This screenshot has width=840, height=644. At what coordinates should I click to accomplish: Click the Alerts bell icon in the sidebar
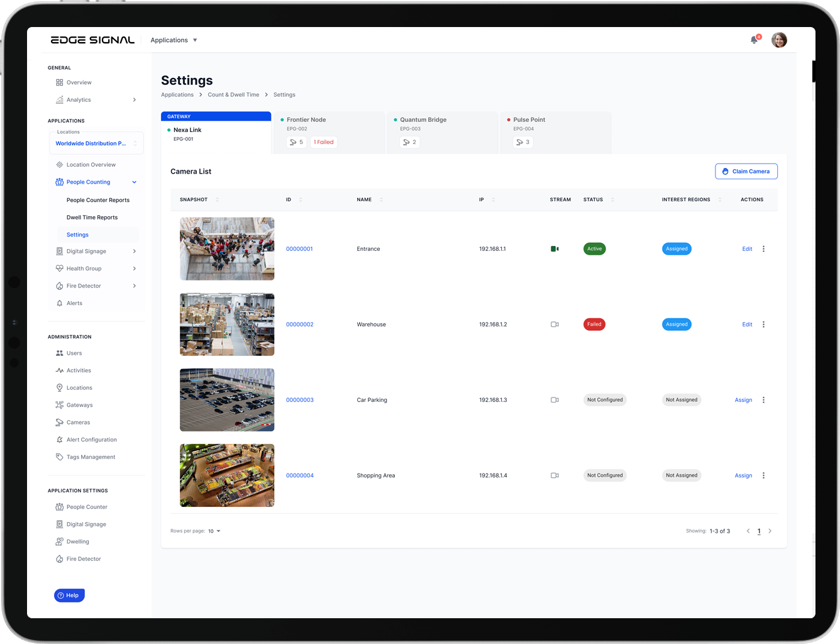click(58, 303)
